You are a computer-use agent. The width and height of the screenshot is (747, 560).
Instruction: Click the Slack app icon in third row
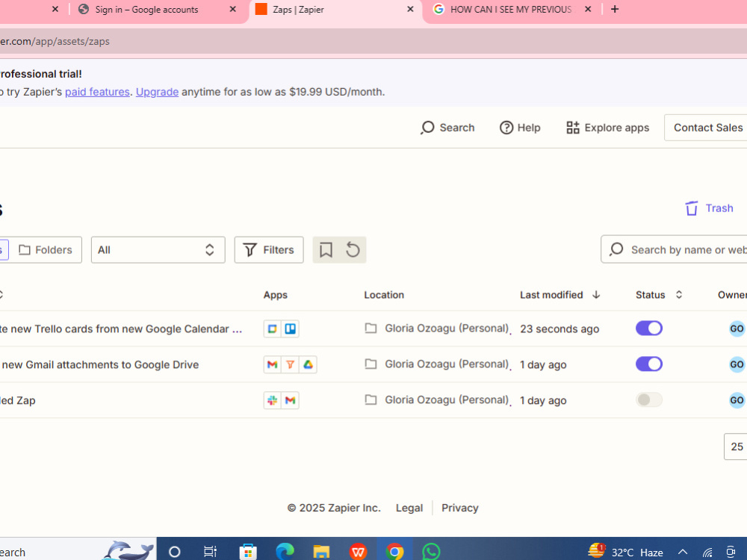(273, 400)
